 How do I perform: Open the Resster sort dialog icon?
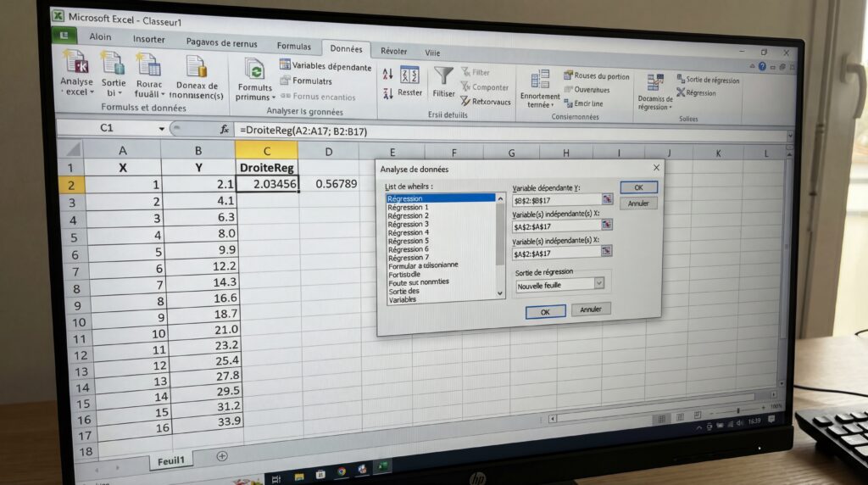click(x=410, y=75)
